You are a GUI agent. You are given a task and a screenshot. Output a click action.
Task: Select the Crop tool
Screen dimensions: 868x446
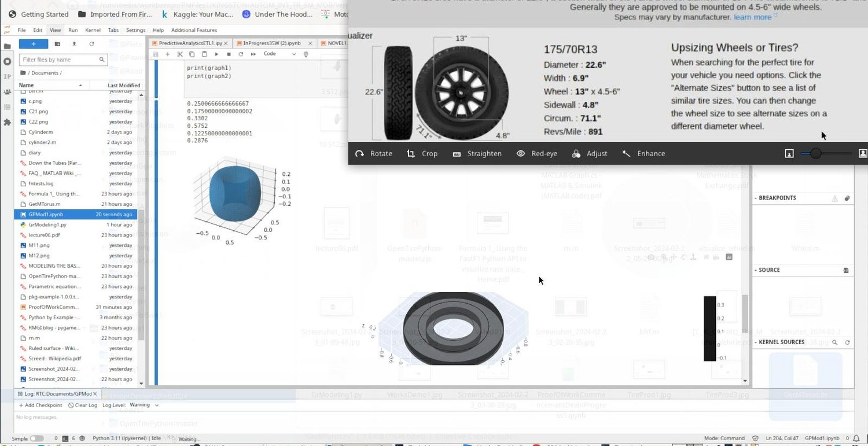click(422, 153)
